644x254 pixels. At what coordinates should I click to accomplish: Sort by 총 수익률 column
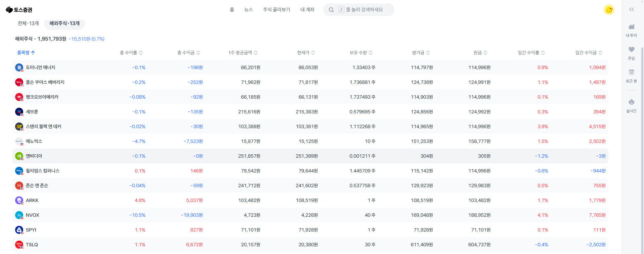131,53
